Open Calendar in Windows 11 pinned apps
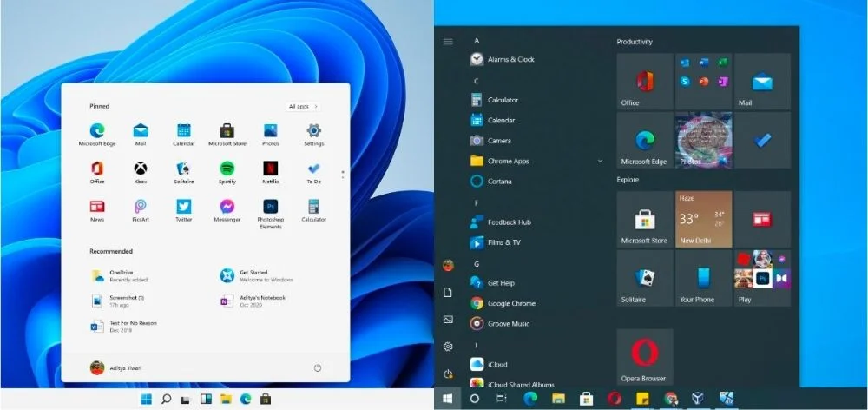Image resolution: width=868 pixels, height=410 pixels. point(184,135)
